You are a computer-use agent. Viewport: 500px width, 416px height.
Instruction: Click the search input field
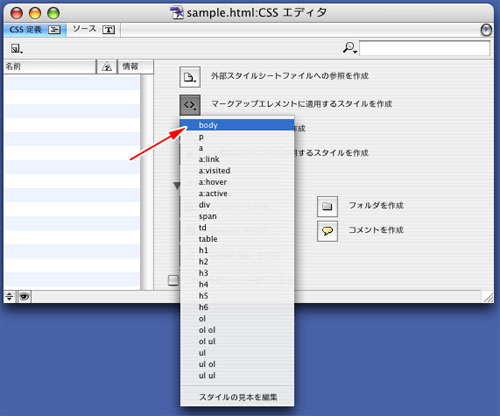(424, 49)
